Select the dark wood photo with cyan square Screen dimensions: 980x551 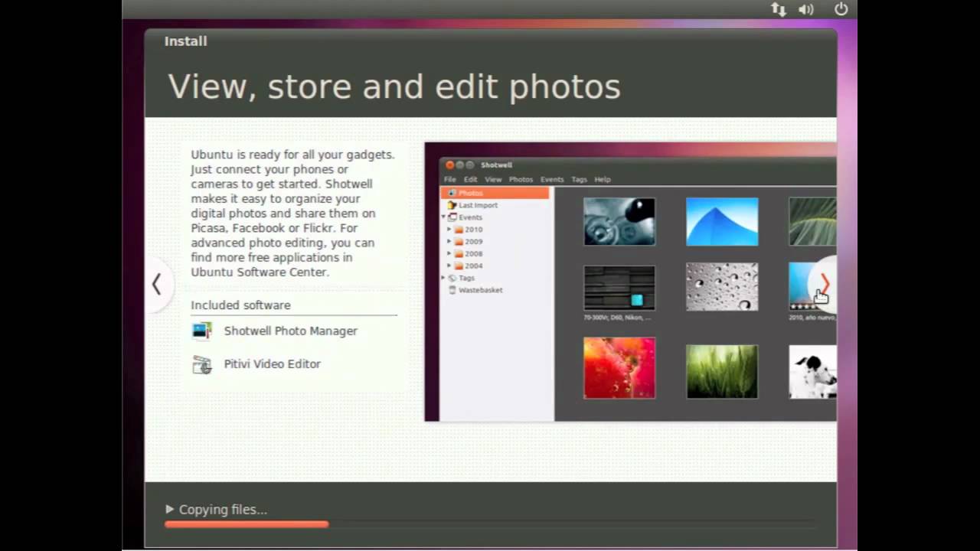[x=619, y=288]
